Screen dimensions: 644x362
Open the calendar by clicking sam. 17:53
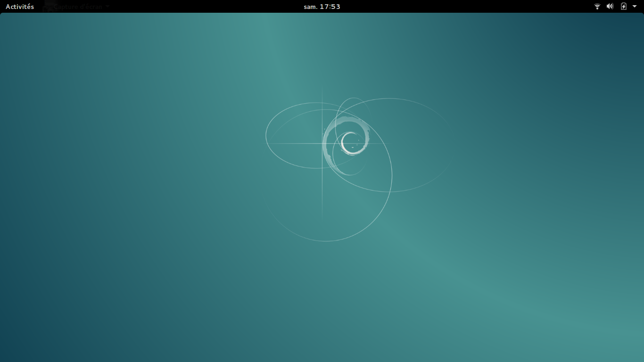322,6
